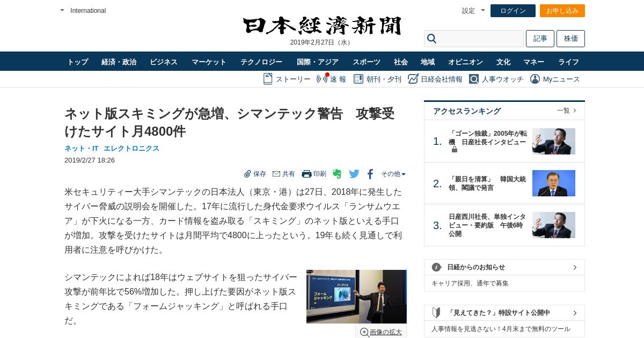This screenshot has width=644, height=338.
Task: Open ストーリー document icon
Action: tap(268, 79)
